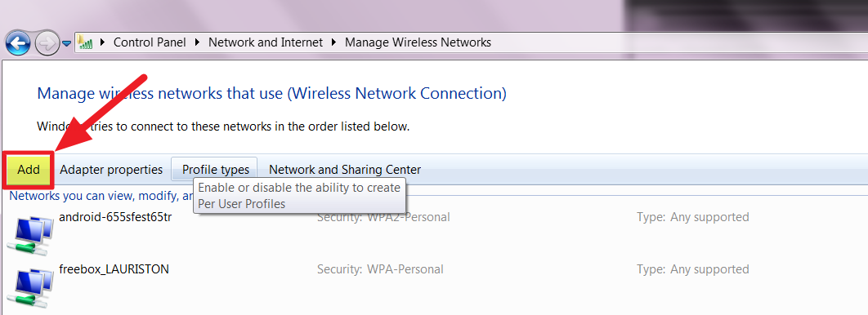The image size is (868, 315).
Task: Open Adapter properties
Action: [x=111, y=170]
